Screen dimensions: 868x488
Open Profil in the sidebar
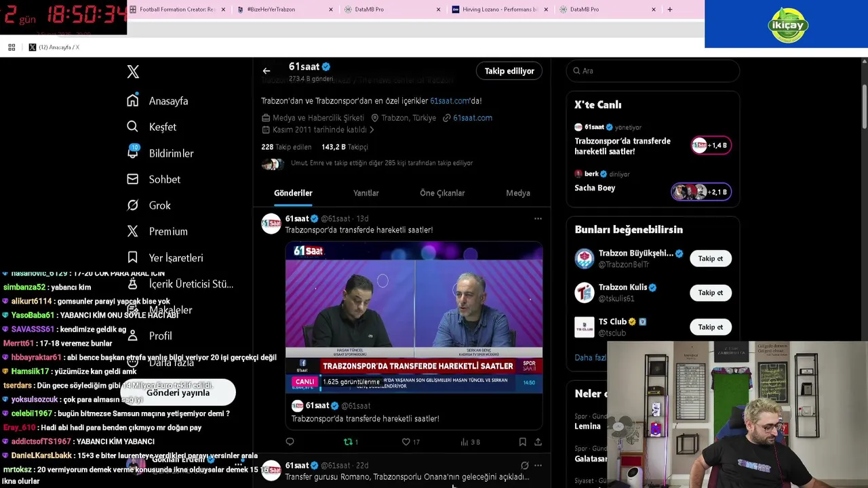[150, 336]
